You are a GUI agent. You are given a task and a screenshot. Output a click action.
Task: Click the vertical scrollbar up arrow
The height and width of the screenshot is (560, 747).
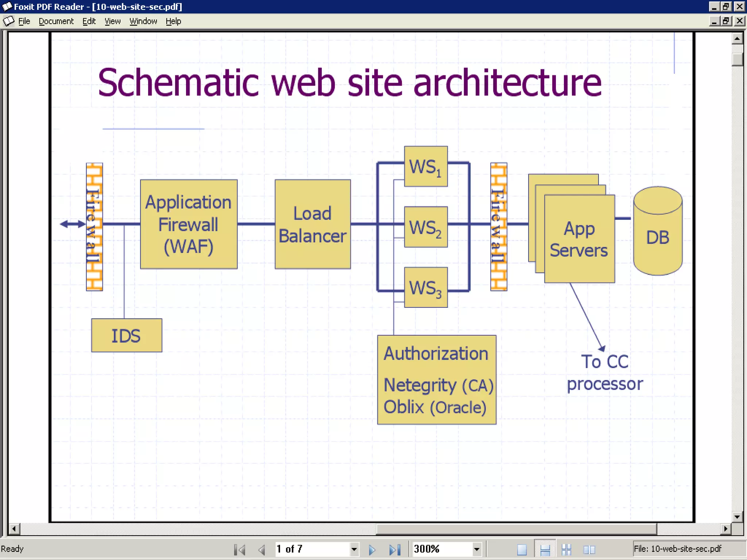[x=737, y=38]
